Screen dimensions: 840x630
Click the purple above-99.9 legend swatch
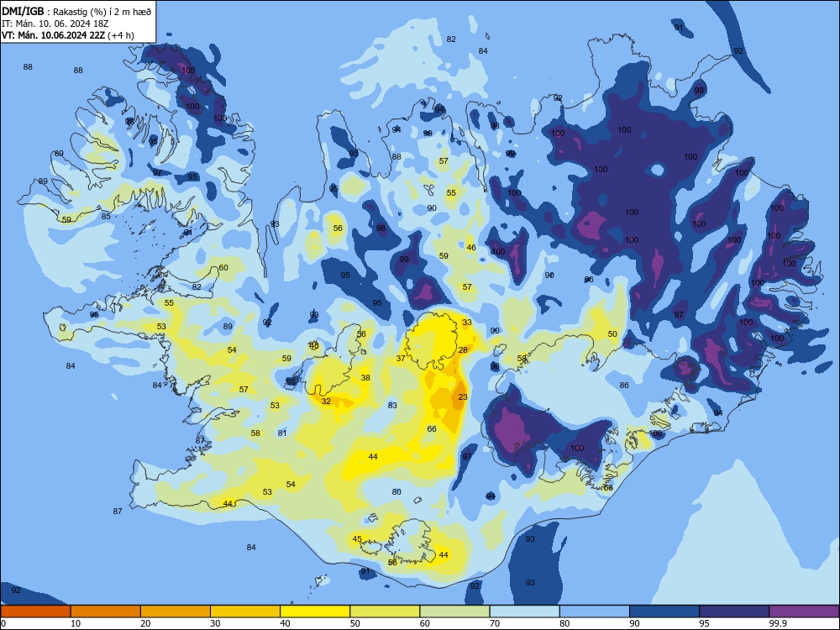(x=804, y=612)
